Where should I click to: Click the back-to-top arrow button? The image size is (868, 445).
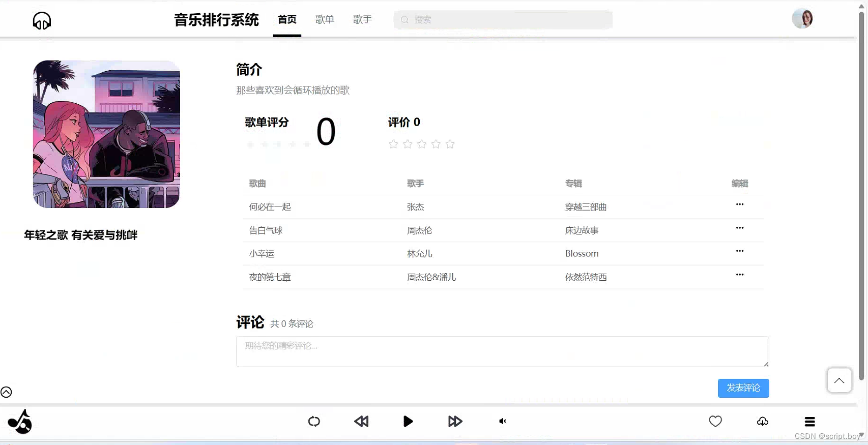[x=839, y=380]
